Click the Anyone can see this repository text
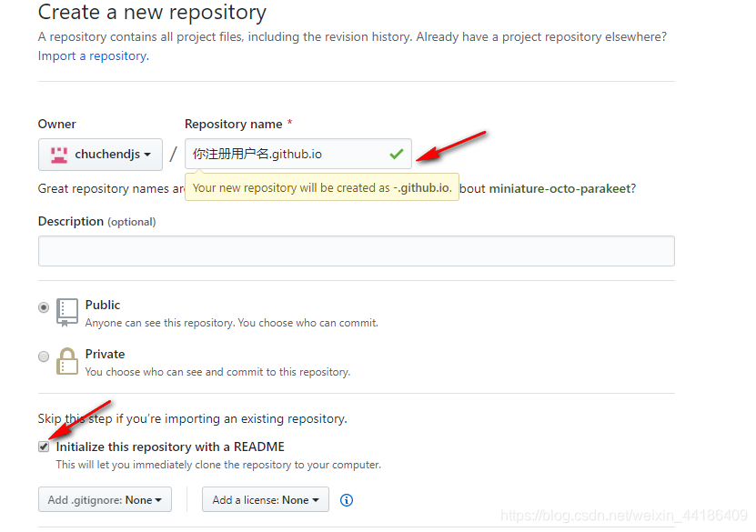756x532 pixels. point(231,323)
